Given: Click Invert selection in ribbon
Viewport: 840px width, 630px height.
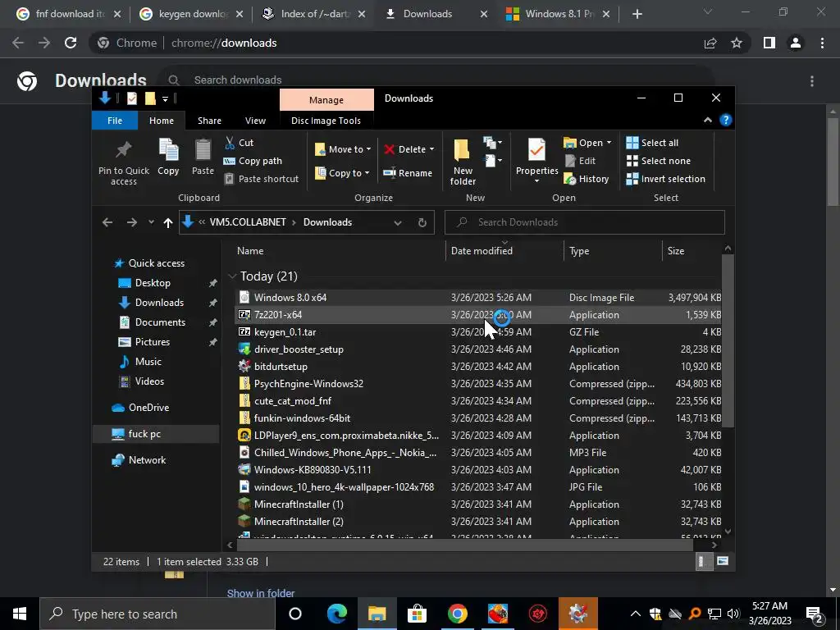Looking at the screenshot, I should [666, 179].
